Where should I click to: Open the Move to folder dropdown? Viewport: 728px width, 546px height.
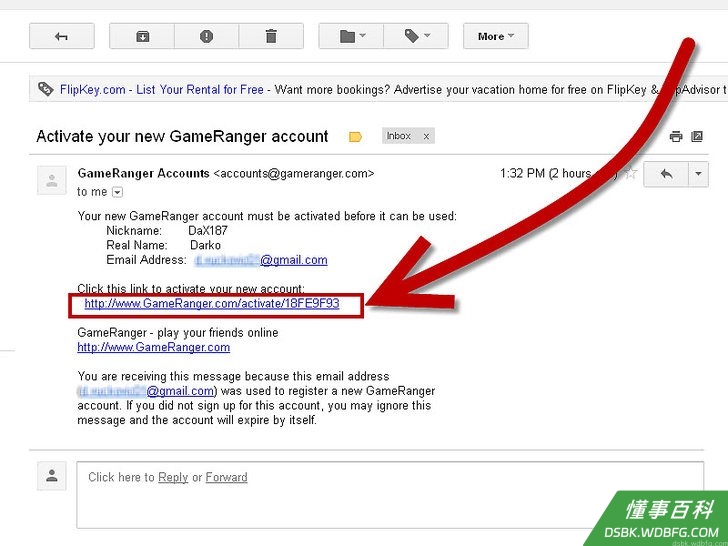(x=351, y=36)
